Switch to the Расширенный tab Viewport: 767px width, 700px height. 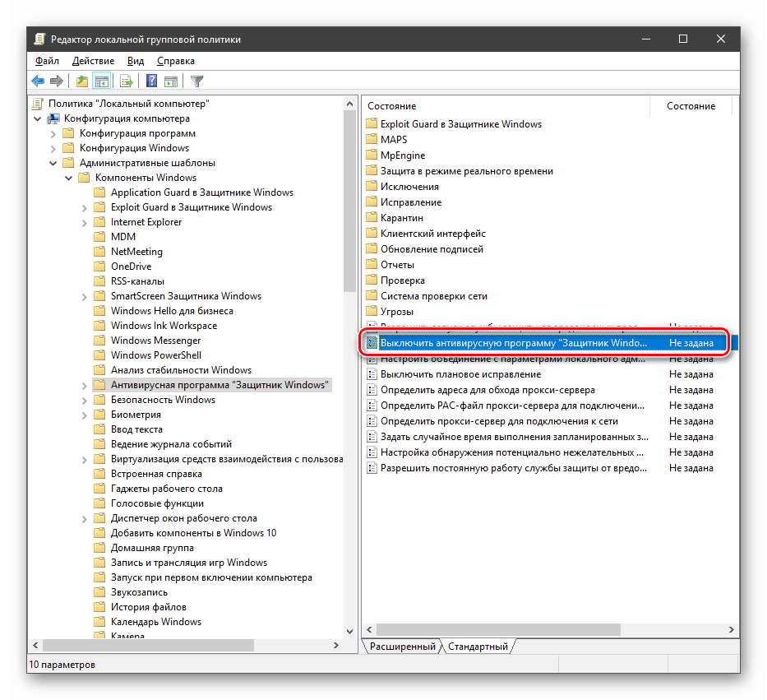click(402, 647)
